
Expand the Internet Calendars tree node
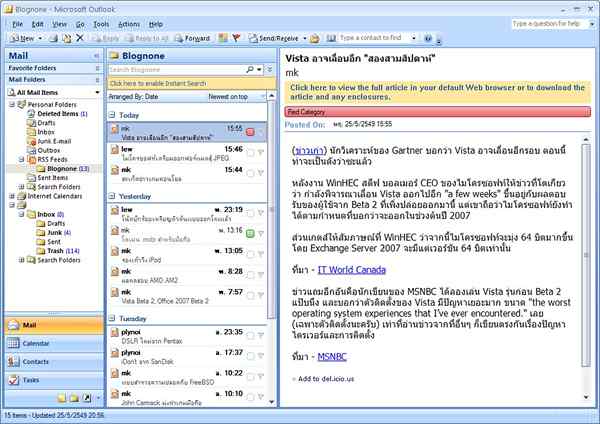click(12, 196)
